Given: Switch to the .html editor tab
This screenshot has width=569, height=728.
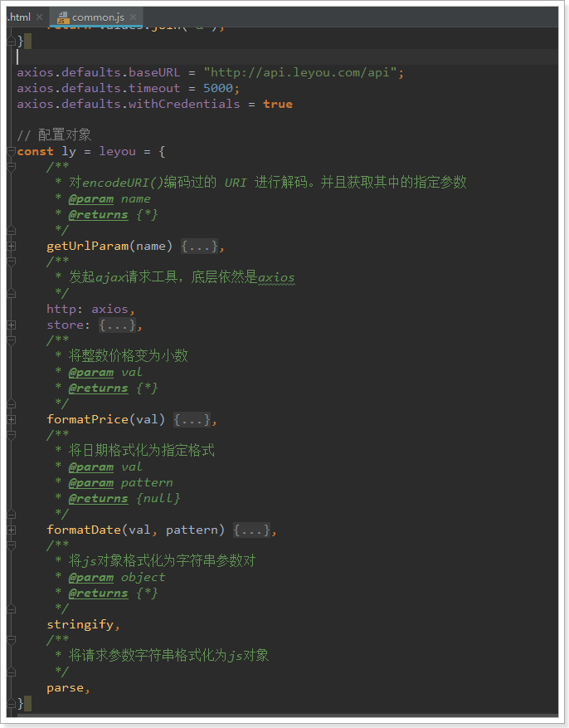Looking at the screenshot, I should (17, 17).
